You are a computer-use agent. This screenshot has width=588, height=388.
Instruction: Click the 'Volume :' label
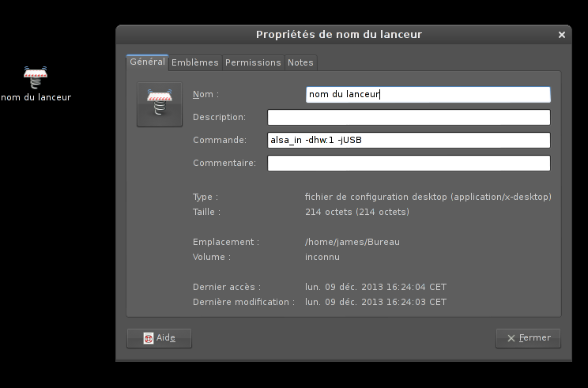pyautogui.click(x=212, y=257)
